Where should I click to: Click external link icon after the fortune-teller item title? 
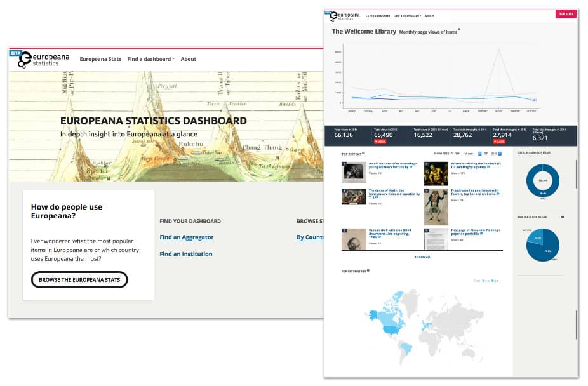(x=411, y=167)
